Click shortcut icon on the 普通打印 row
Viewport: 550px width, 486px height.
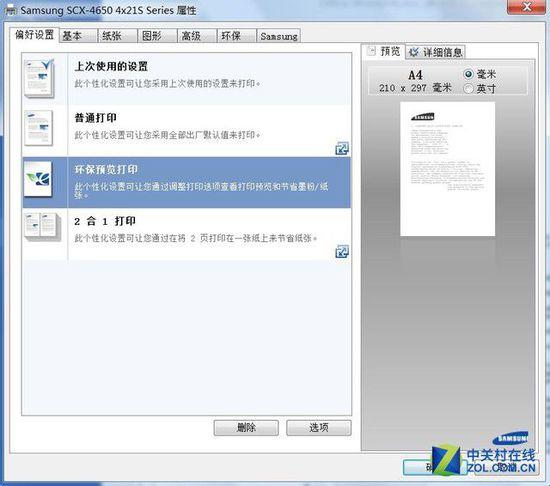tap(342, 148)
